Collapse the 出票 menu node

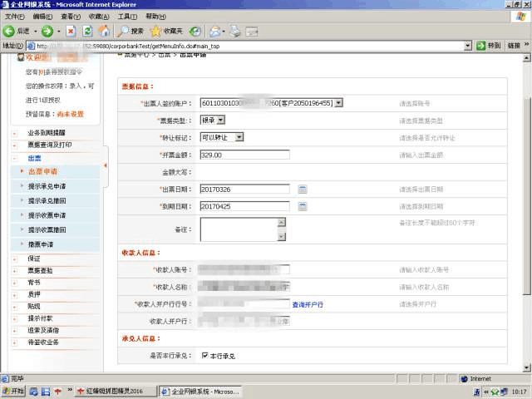click(15, 159)
